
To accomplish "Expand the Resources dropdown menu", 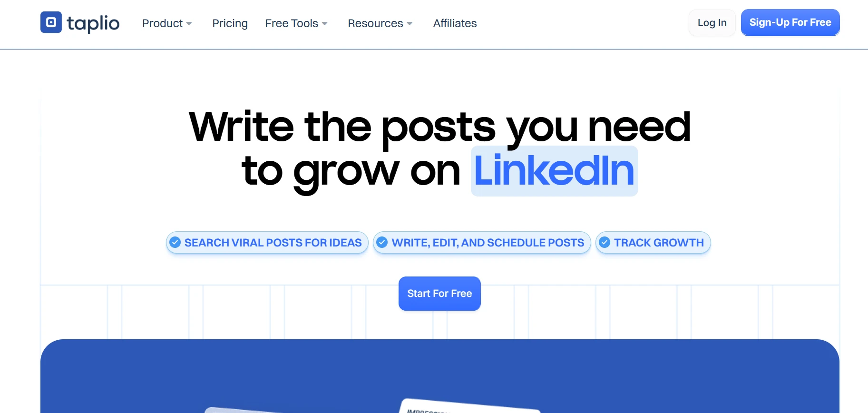I will [380, 23].
